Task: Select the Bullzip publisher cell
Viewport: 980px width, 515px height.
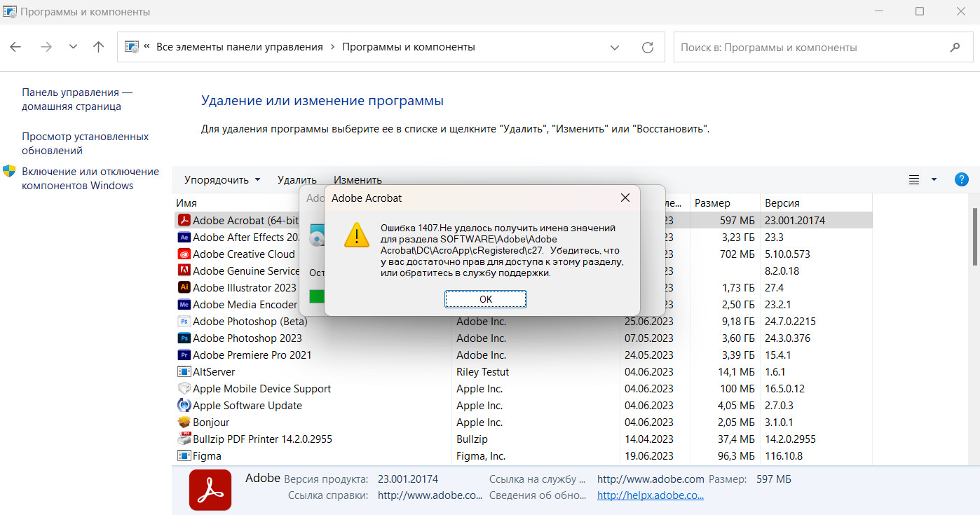Action: point(472,439)
